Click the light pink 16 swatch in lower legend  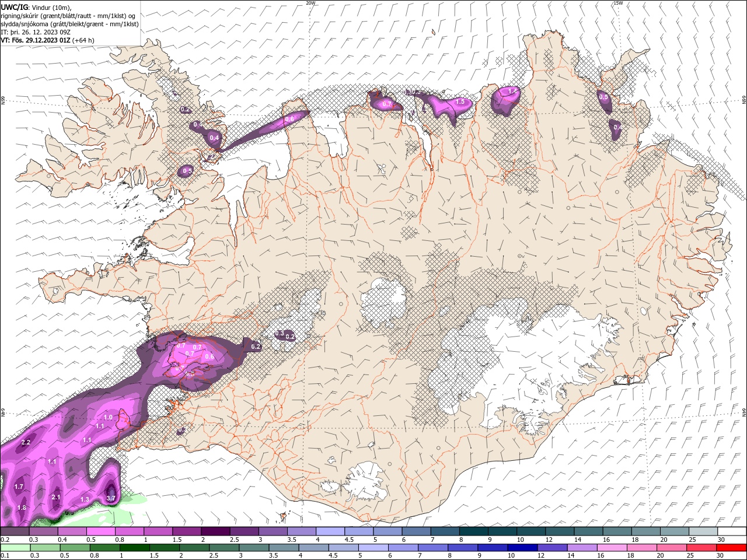tap(612, 548)
